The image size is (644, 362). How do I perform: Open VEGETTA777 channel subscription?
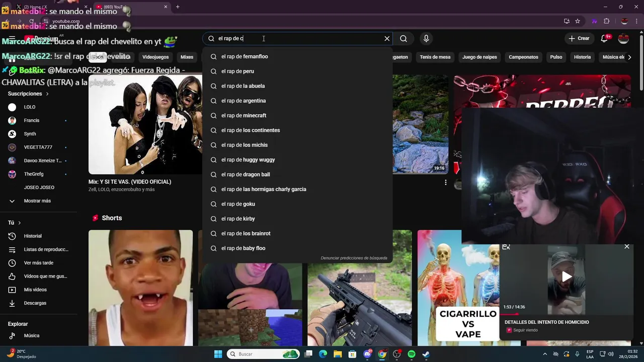click(39, 147)
